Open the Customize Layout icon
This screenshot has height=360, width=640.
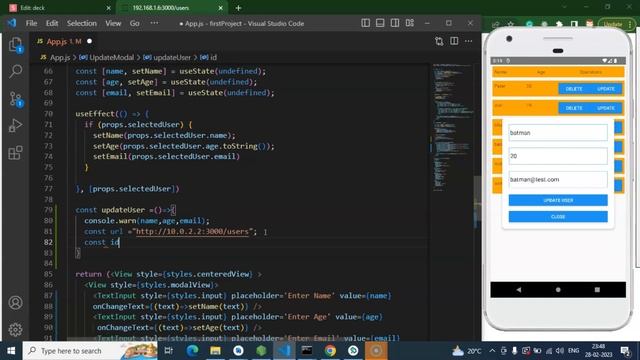(x=410, y=23)
